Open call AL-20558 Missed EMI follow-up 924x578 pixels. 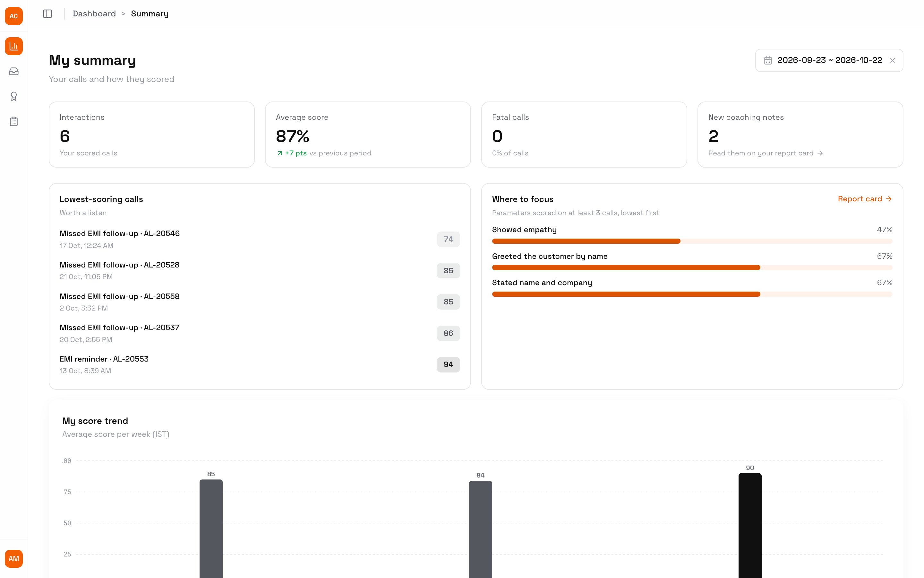(260, 302)
